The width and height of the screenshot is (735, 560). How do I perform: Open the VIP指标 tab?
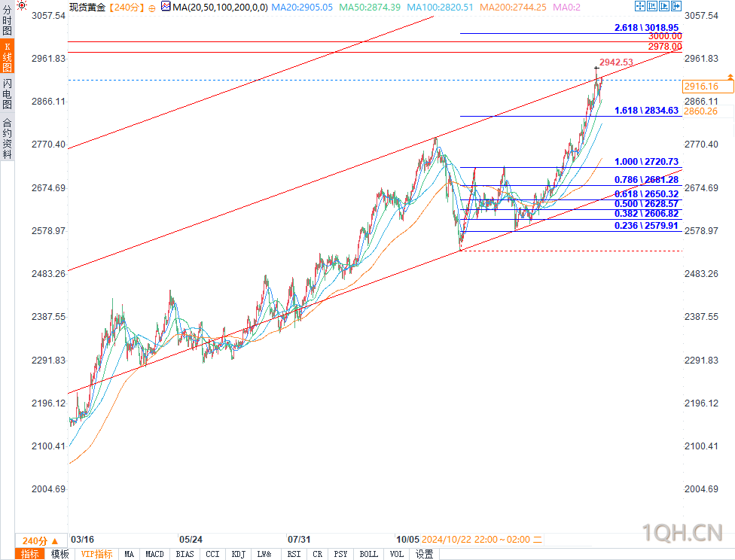click(x=96, y=555)
